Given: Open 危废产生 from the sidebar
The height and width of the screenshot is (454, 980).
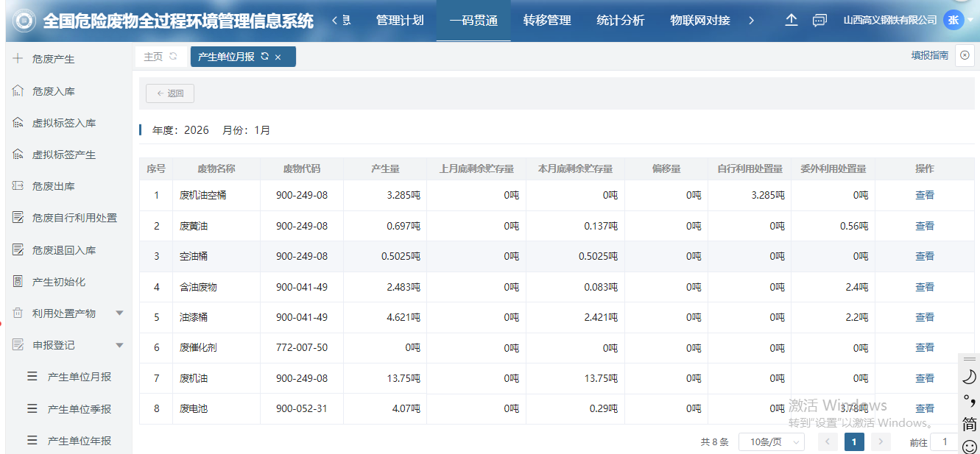Looking at the screenshot, I should tap(53, 59).
